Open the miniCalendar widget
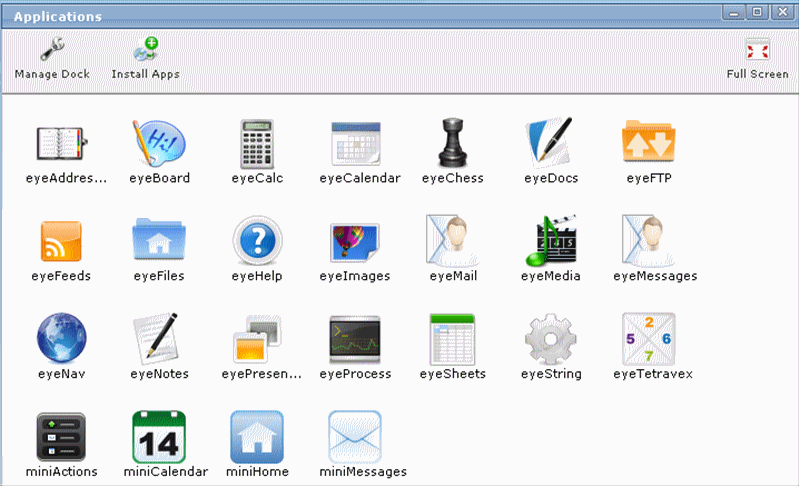 click(159, 436)
